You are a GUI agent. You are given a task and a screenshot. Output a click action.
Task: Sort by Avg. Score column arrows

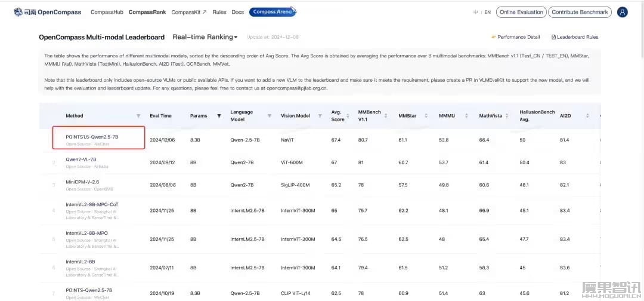click(348, 116)
